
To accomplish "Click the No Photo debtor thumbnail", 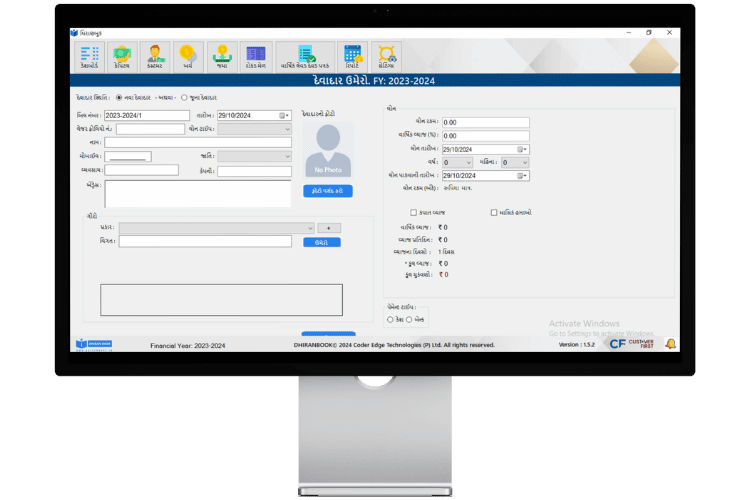I will click(x=328, y=151).
